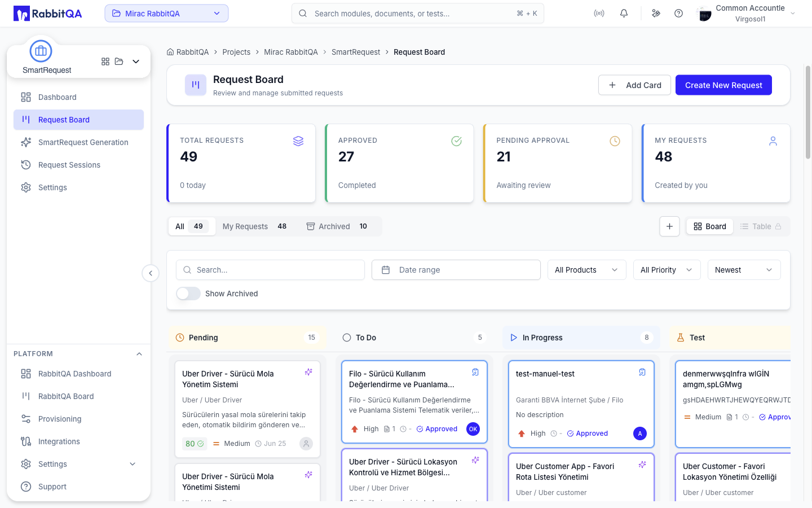Image resolution: width=812 pixels, height=508 pixels.
Task: Click the page vertical scrollbar
Action: 808,113
